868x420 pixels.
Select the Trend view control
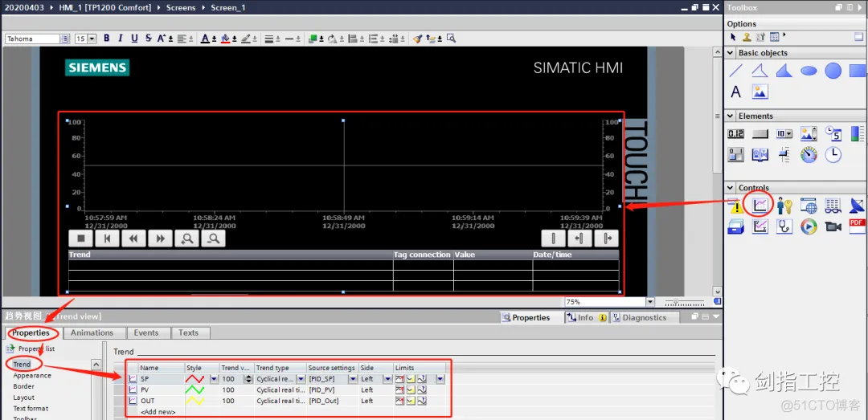[760, 206]
